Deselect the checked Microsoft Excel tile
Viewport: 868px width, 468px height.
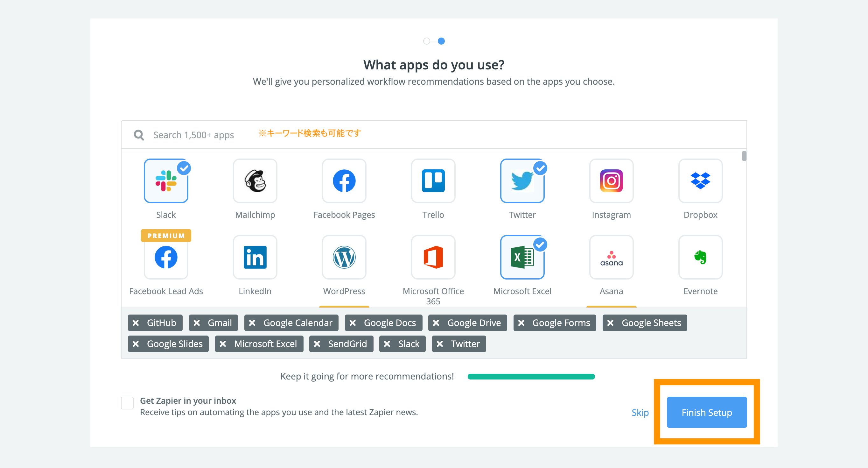click(522, 257)
